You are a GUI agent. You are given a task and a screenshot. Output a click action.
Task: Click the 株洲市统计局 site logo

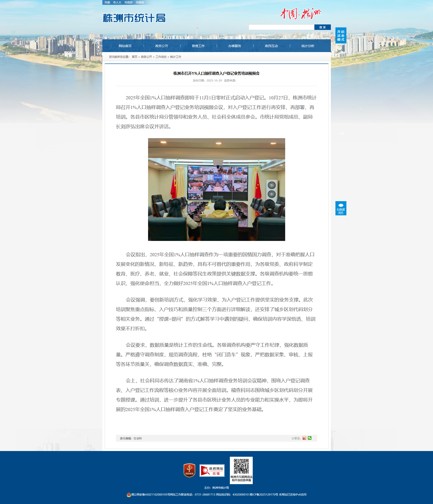click(134, 18)
